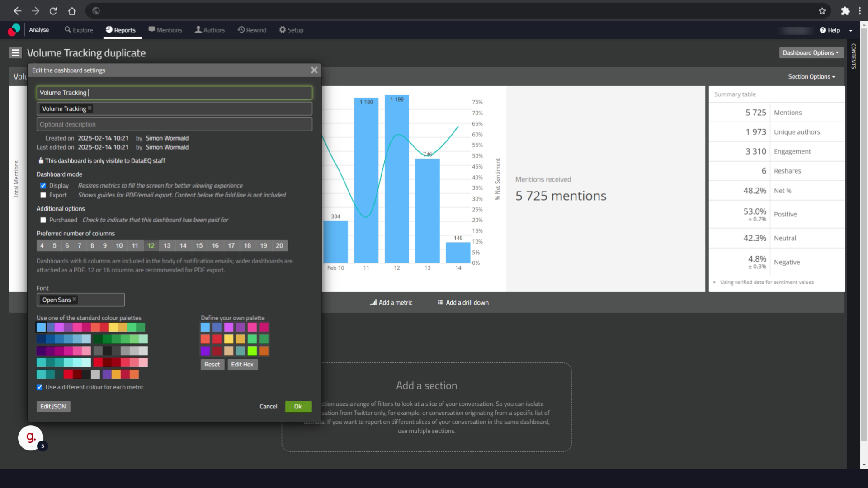Remove the Volume Tracking tag via its x
The width and height of the screenshot is (868, 488).
coord(90,108)
